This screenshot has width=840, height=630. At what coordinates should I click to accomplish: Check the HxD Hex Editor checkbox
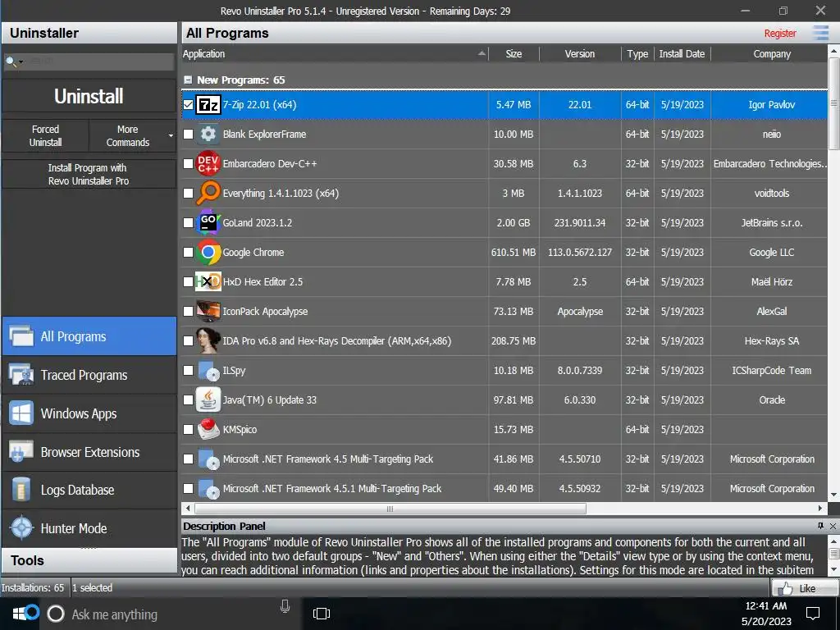point(188,281)
